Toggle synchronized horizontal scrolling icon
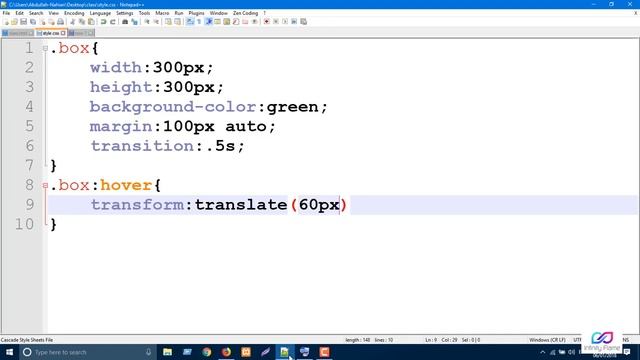Screen dimensions: 640x360 [x=178, y=22]
